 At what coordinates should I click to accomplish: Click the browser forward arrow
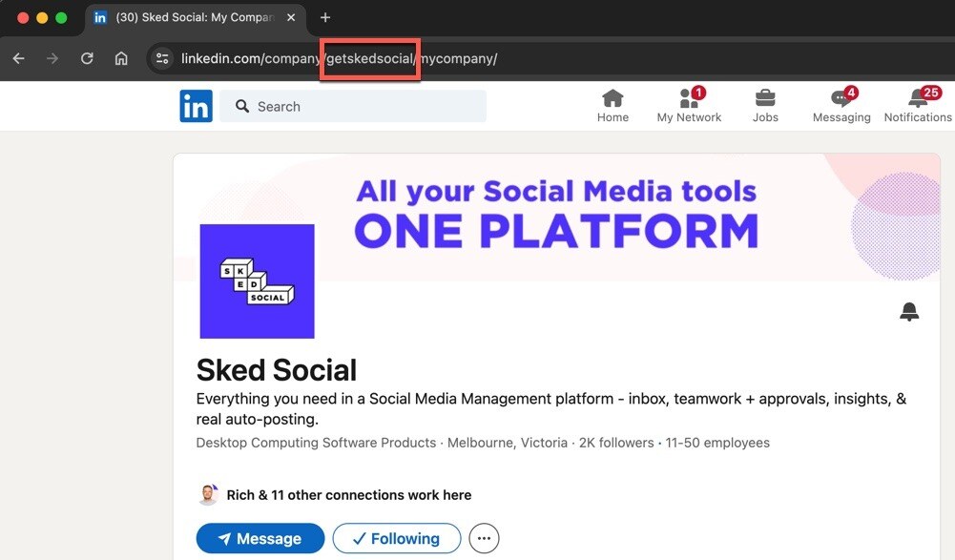coord(52,58)
